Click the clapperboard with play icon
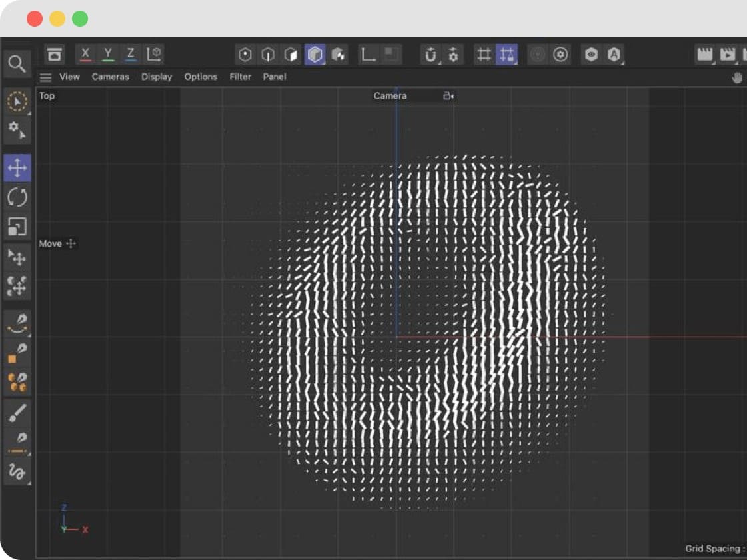Screen dimensions: 747x560 coord(728,55)
